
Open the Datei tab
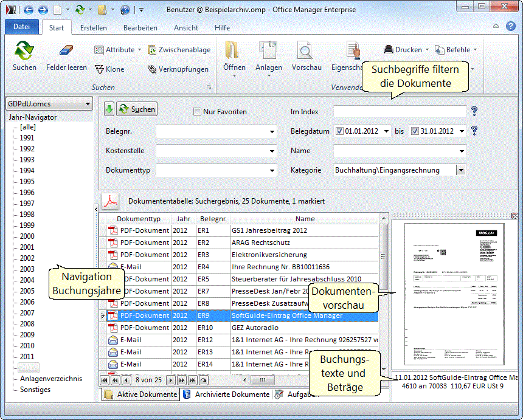(x=21, y=27)
